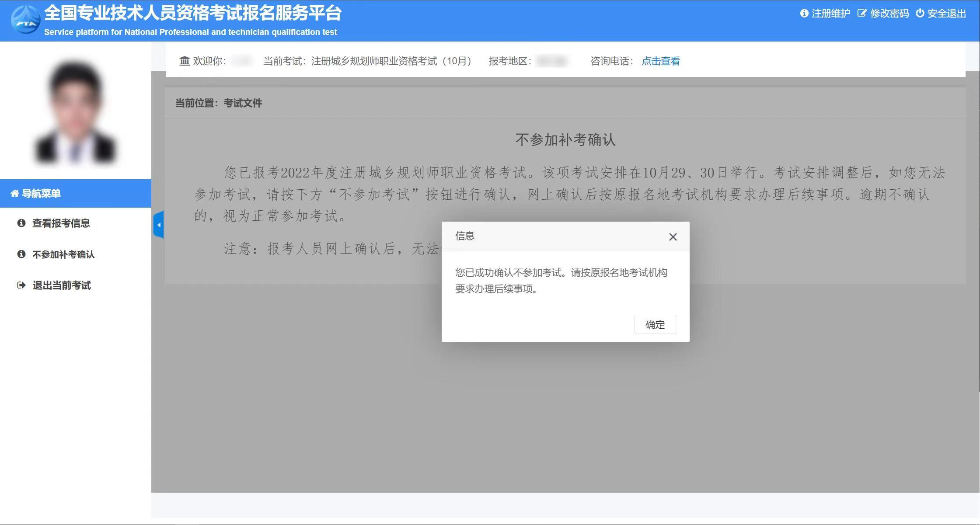Open the consultation phone via 点击查看 link
The image size is (980, 525).
(x=661, y=61)
